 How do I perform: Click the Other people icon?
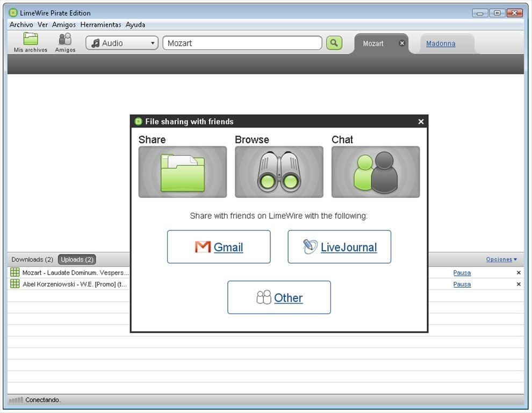(264, 297)
